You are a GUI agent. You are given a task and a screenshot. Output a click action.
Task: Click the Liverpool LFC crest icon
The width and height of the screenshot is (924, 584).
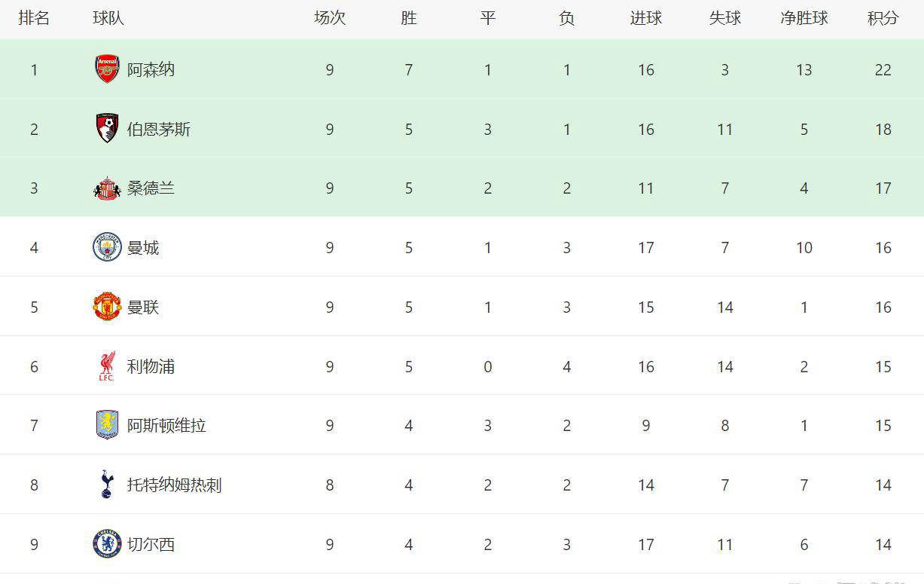click(107, 366)
